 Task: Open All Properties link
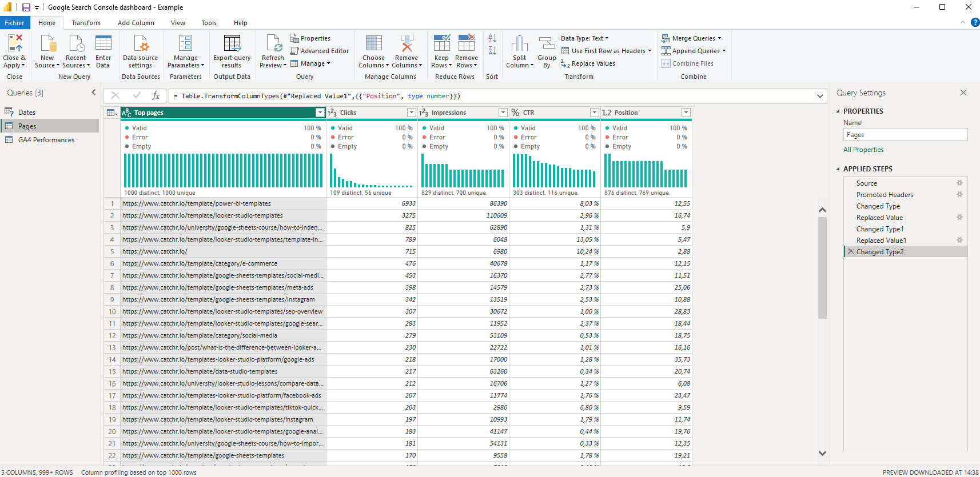[863, 150]
